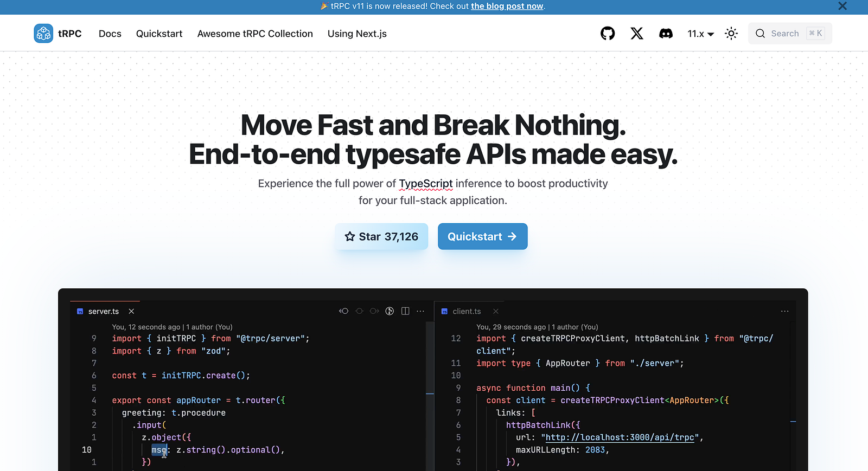
Task: Open server.ts more actions ellipsis
Action: (420, 311)
